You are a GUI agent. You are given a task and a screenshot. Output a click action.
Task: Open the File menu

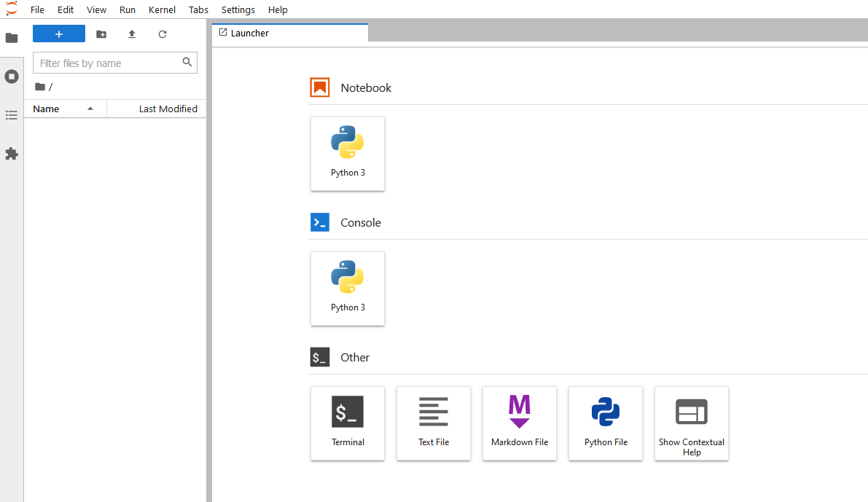pyautogui.click(x=37, y=10)
